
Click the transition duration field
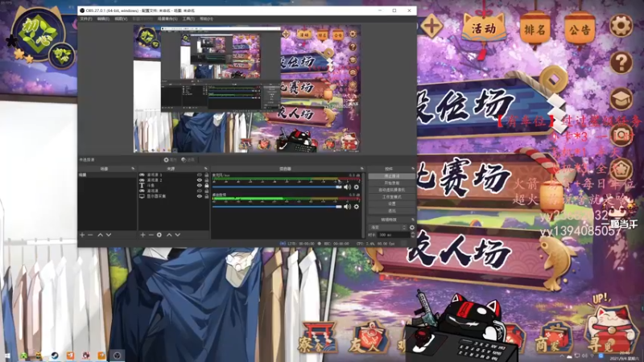pyautogui.click(x=393, y=235)
